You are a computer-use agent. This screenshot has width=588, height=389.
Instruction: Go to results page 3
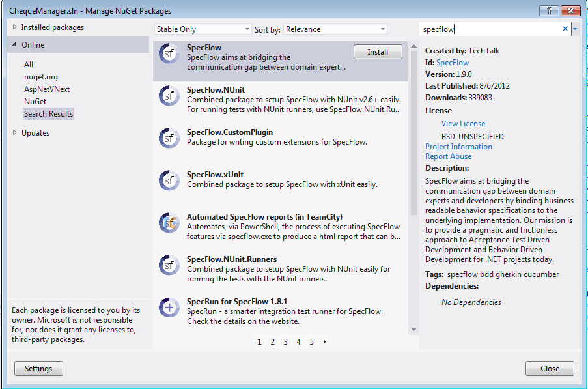pyautogui.click(x=285, y=341)
